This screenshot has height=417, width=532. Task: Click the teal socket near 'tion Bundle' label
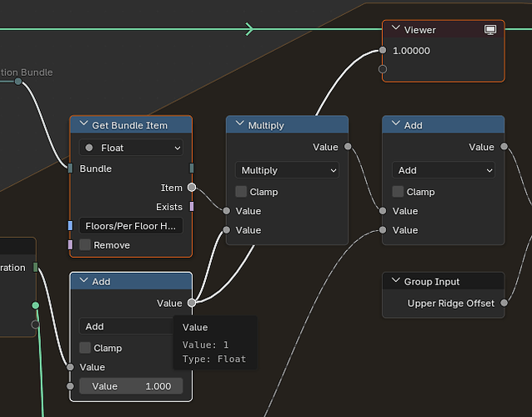tap(18, 82)
